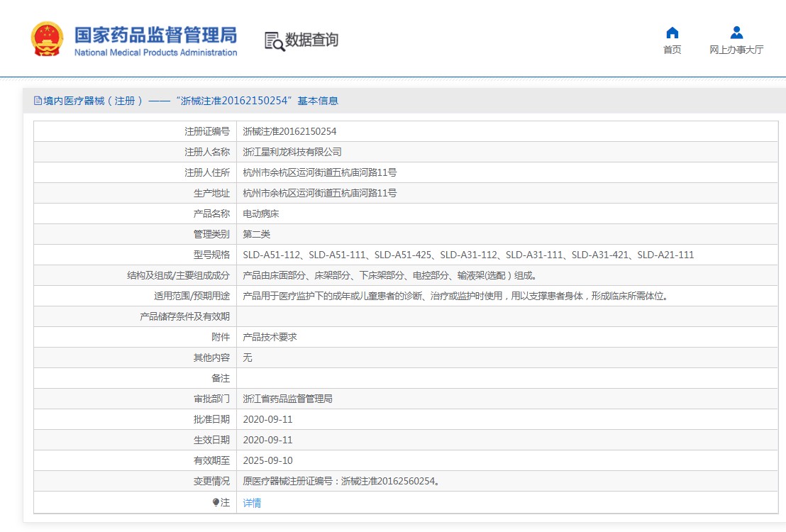Select the 变更情况 original registration text

[x=341, y=481]
